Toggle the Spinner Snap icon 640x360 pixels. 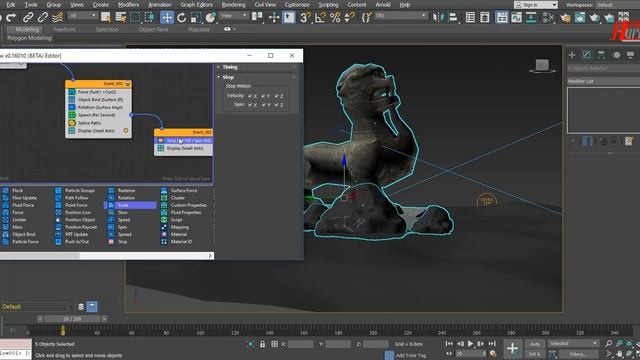[x=350, y=18]
